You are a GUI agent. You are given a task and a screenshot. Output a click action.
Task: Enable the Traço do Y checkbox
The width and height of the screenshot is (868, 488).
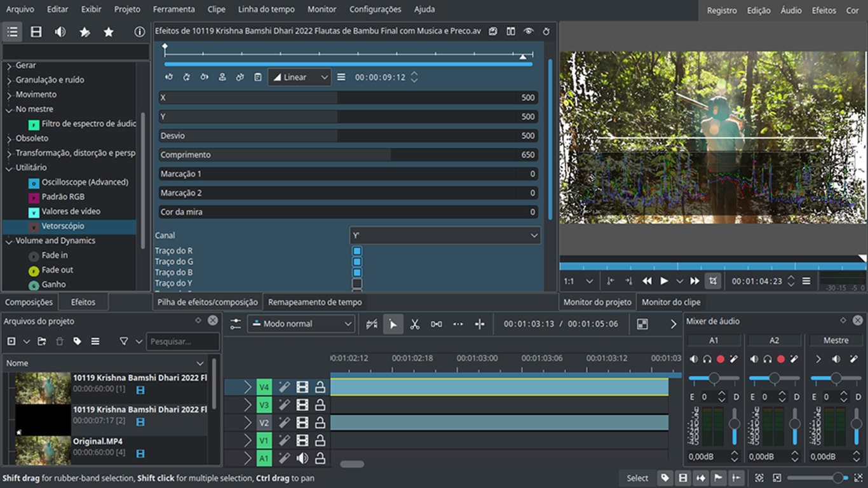click(357, 283)
